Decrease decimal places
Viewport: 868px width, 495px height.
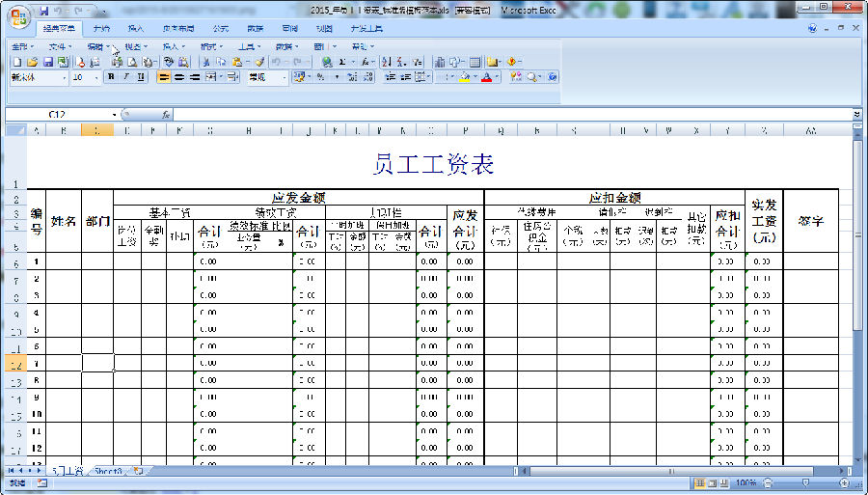pyautogui.click(x=368, y=77)
